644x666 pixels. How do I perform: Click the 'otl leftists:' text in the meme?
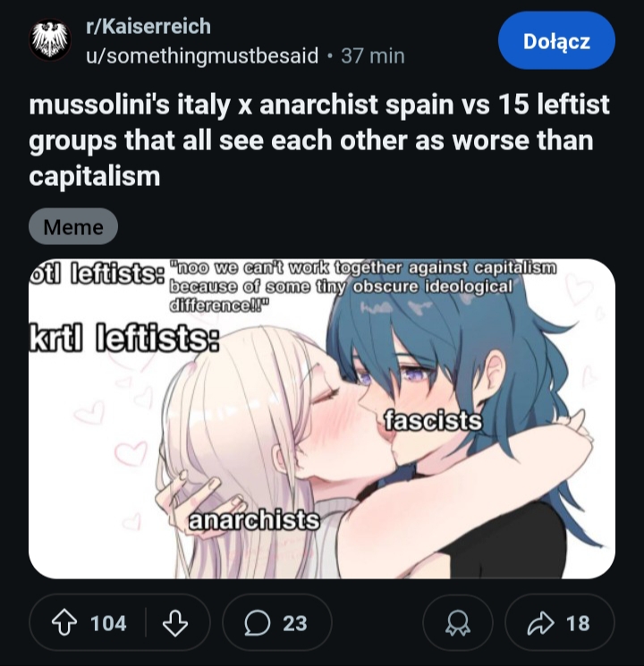pyautogui.click(x=97, y=274)
